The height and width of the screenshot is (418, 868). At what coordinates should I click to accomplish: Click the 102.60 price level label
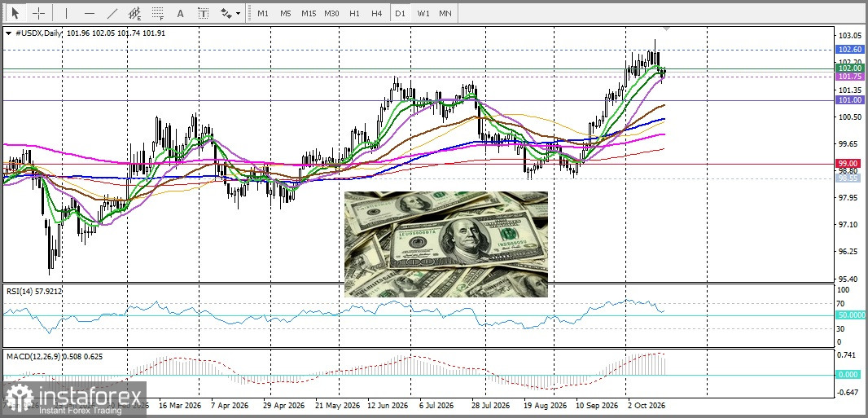click(x=849, y=49)
